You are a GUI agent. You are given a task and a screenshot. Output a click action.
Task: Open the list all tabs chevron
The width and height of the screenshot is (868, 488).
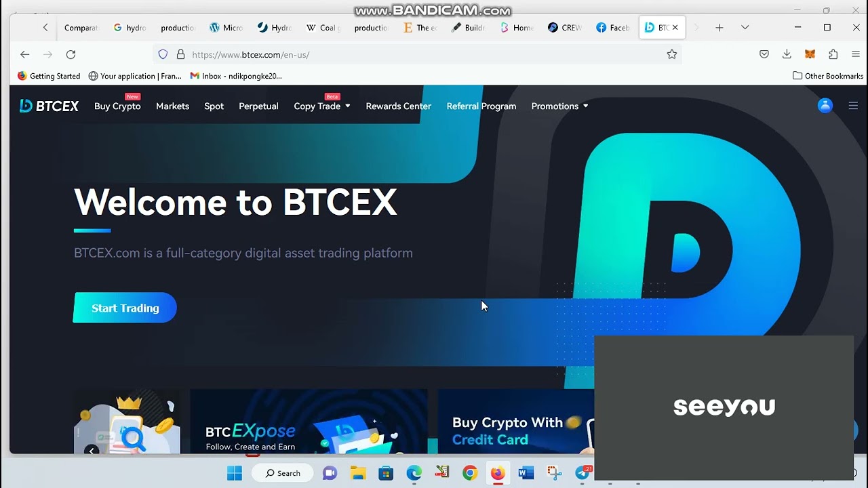[745, 28]
